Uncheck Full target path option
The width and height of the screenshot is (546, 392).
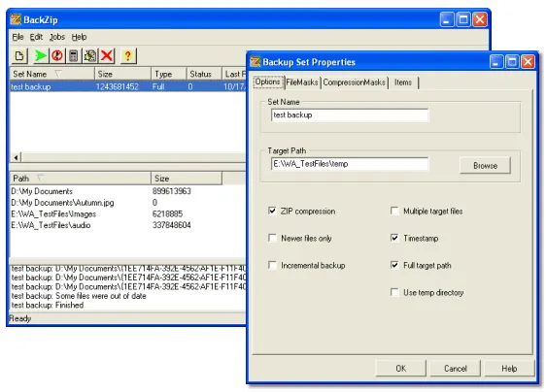tap(394, 265)
